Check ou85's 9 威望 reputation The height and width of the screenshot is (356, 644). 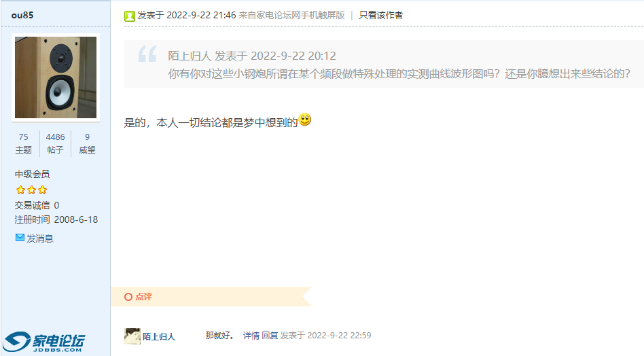[x=87, y=143]
